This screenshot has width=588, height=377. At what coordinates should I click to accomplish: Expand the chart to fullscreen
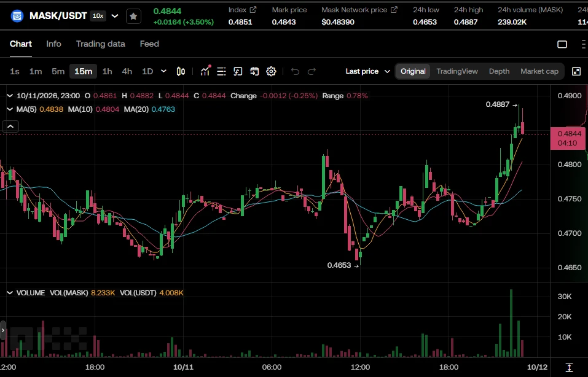[x=576, y=71]
